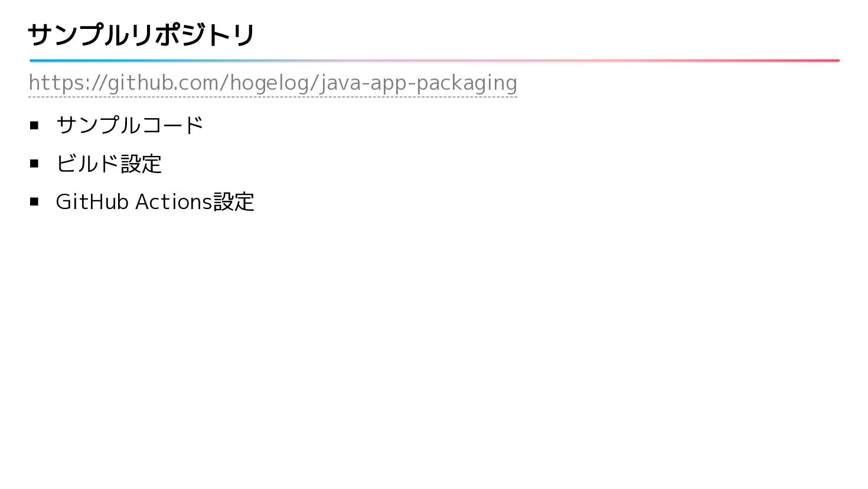Viewport: 868px width, 489px height.
Task: Click the 設定 characters after "Actions"
Action: point(234,202)
